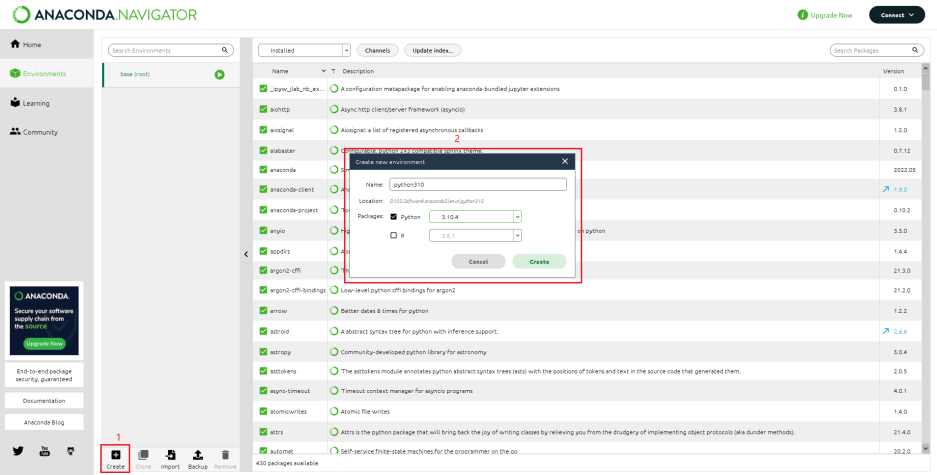Click the Create environment icon
Viewport: 937px width, 475px height.
[116, 455]
